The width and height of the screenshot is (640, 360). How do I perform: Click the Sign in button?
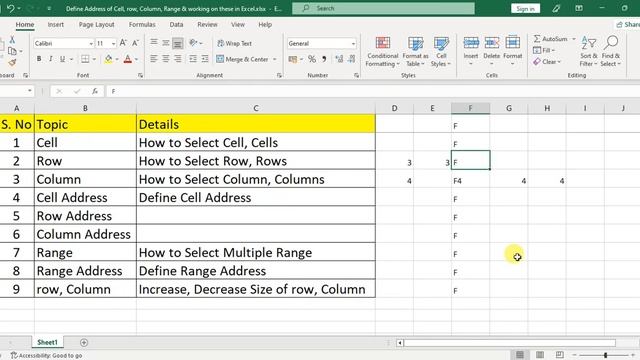coord(525,9)
